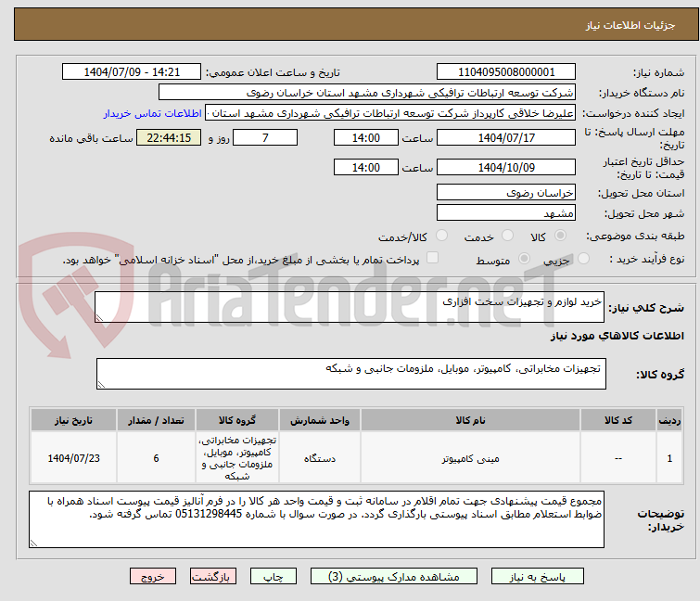Image resolution: width=700 pixels, height=601 pixels.
Task: Click the 'خروج' exit button
Action: [153, 577]
